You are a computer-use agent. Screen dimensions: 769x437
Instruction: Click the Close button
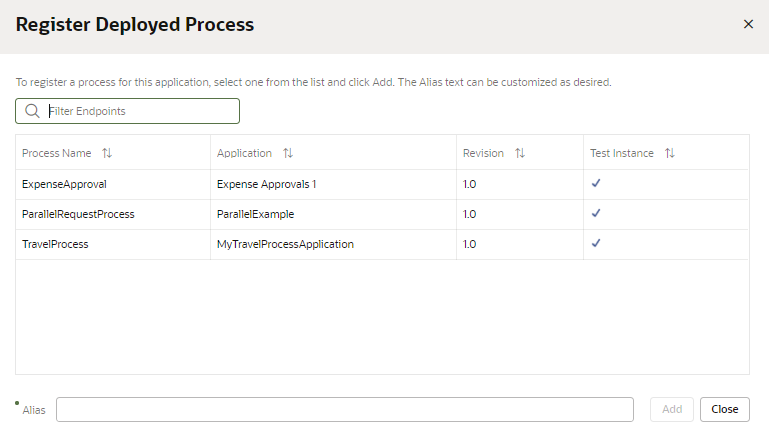pos(725,410)
